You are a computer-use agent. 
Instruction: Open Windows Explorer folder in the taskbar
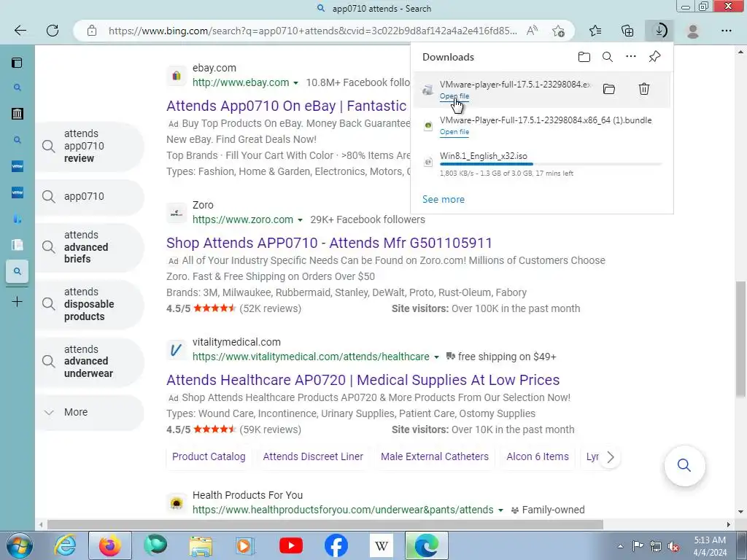(x=201, y=545)
